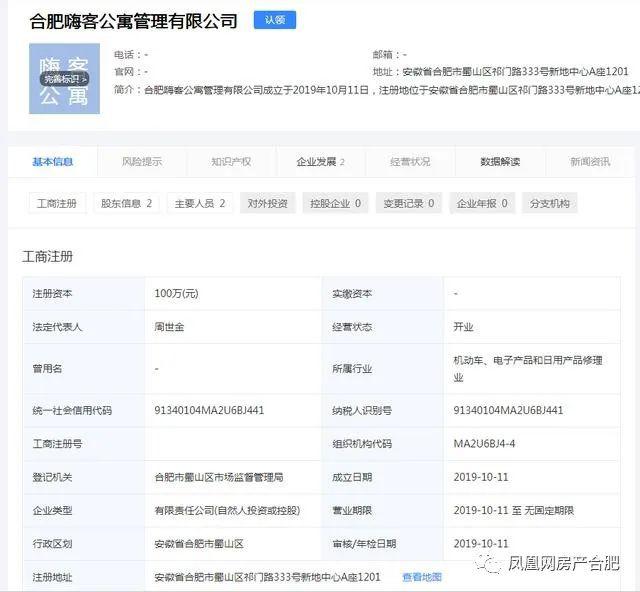640x592 pixels.
Task: Click the 组织机构代码 value MA2U6BJ4-4
Action: (484, 444)
